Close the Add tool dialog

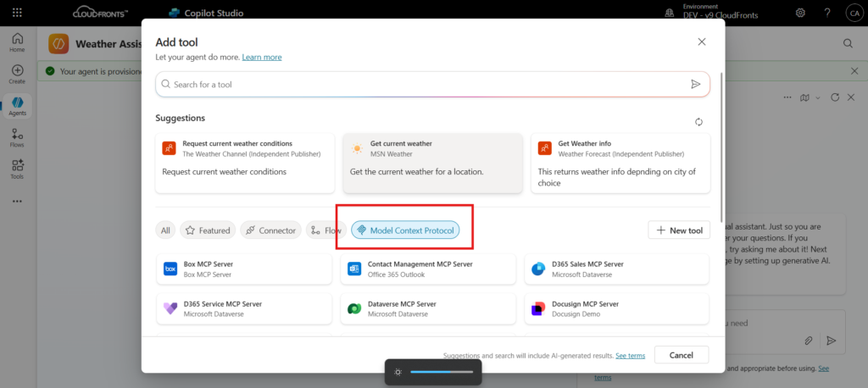[x=701, y=42]
